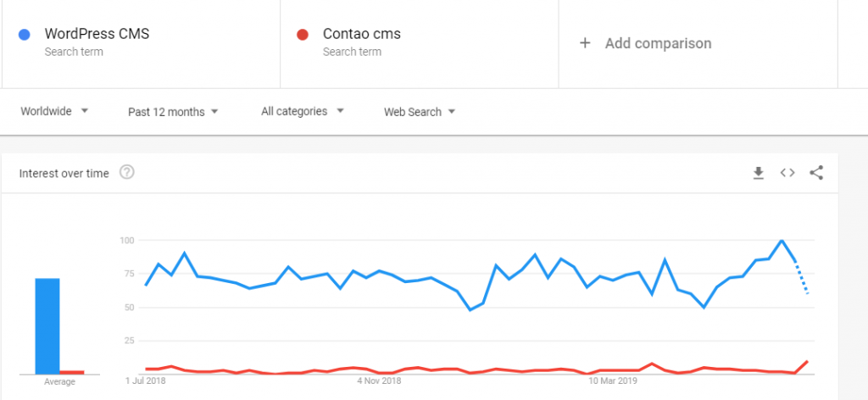Expand the Past 12 months time range
The height and width of the screenshot is (400, 868).
pos(173,112)
